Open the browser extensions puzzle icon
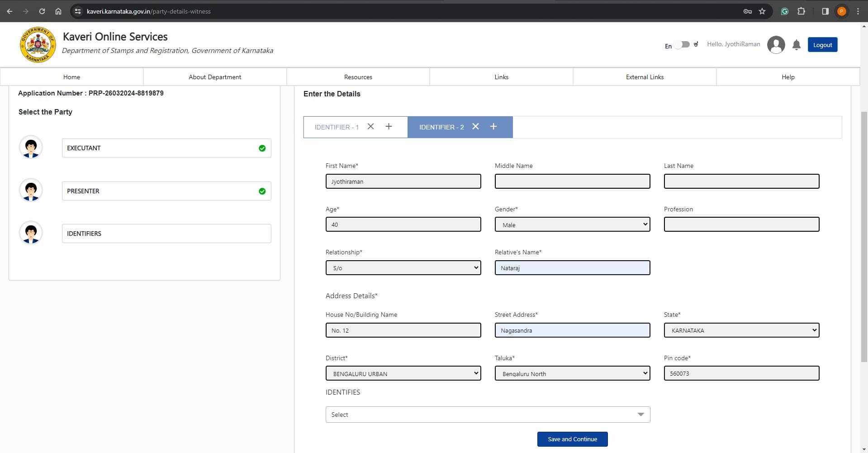868x453 pixels. click(801, 11)
